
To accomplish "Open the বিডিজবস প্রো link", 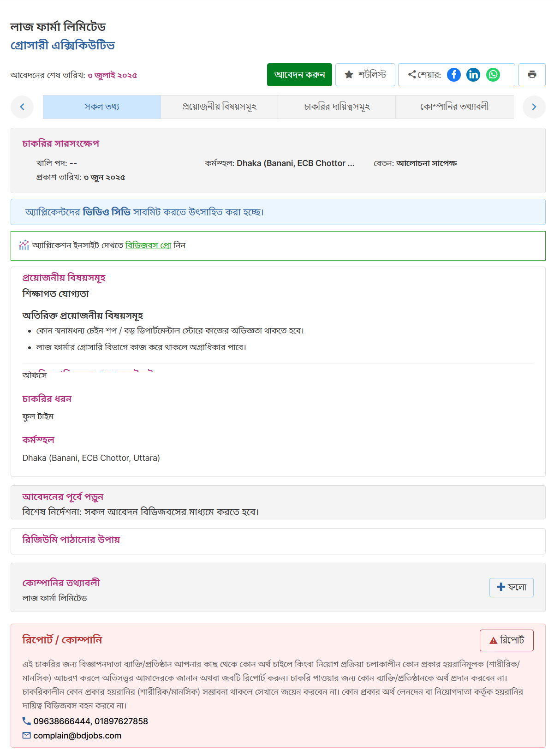I will [148, 245].
